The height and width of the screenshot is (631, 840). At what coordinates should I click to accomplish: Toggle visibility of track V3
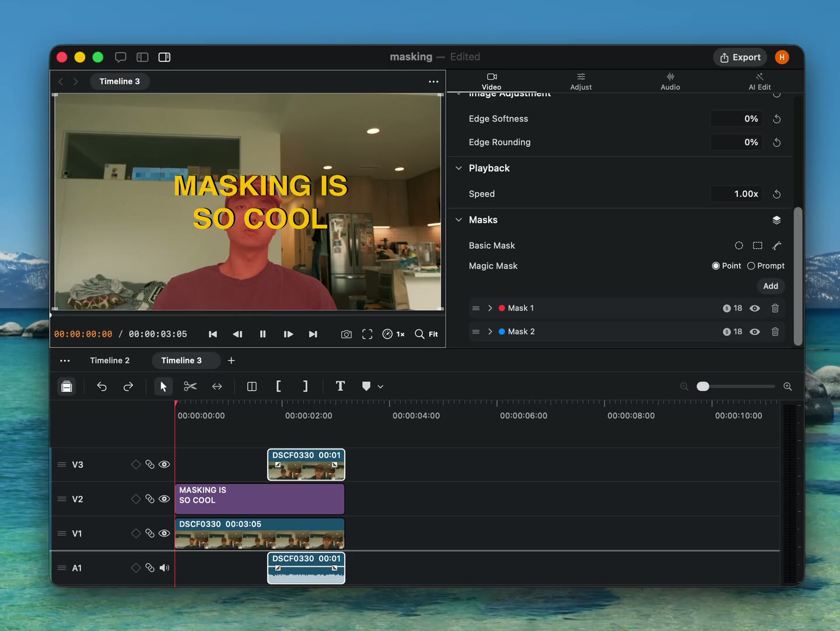click(164, 464)
